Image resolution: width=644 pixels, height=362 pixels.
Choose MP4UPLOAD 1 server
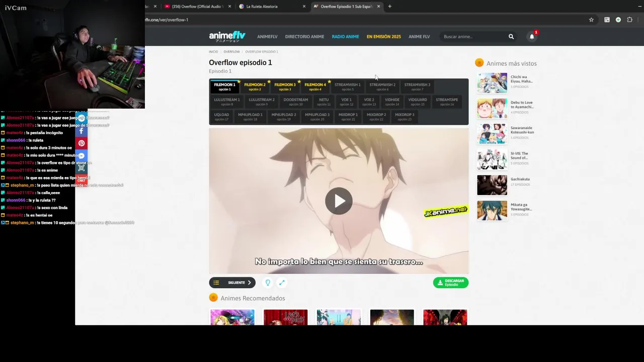point(250,117)
